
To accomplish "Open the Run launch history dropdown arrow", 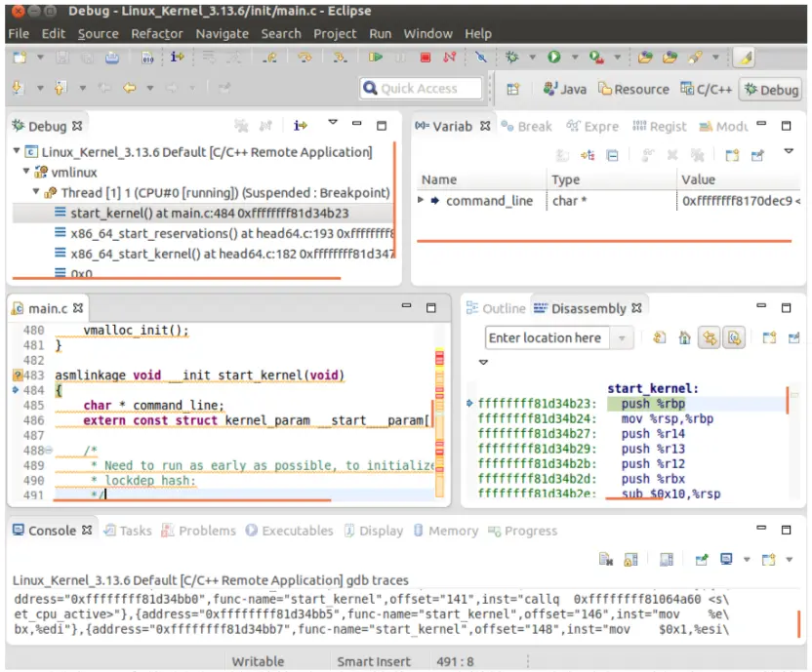I will (x=574, y=57).
